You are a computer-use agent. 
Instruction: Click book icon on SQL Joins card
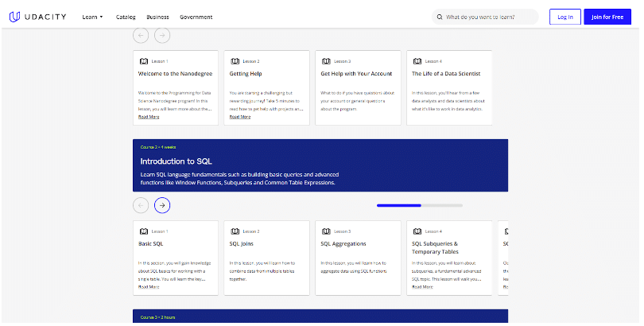coord(235,231)
